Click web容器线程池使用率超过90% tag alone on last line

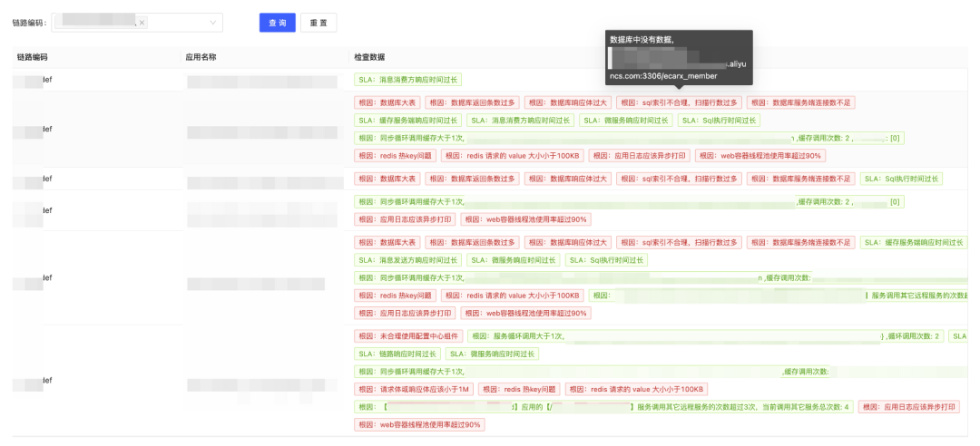pos(419,425)
